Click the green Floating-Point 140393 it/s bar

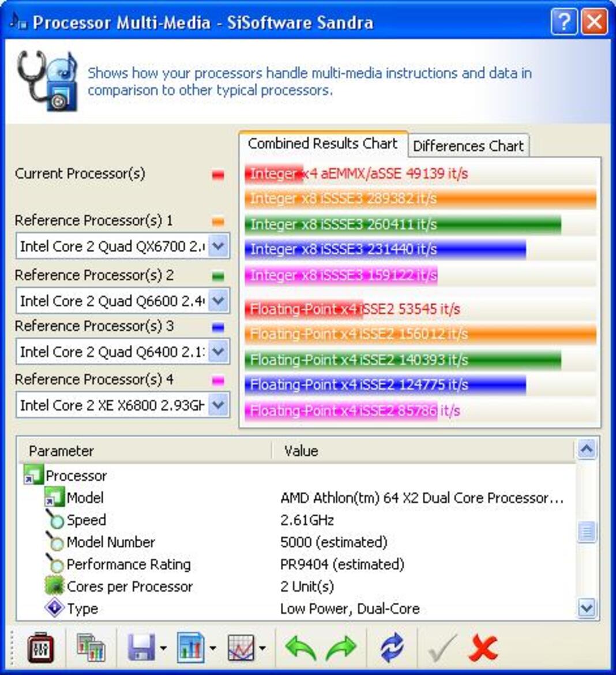coord(403,360)
